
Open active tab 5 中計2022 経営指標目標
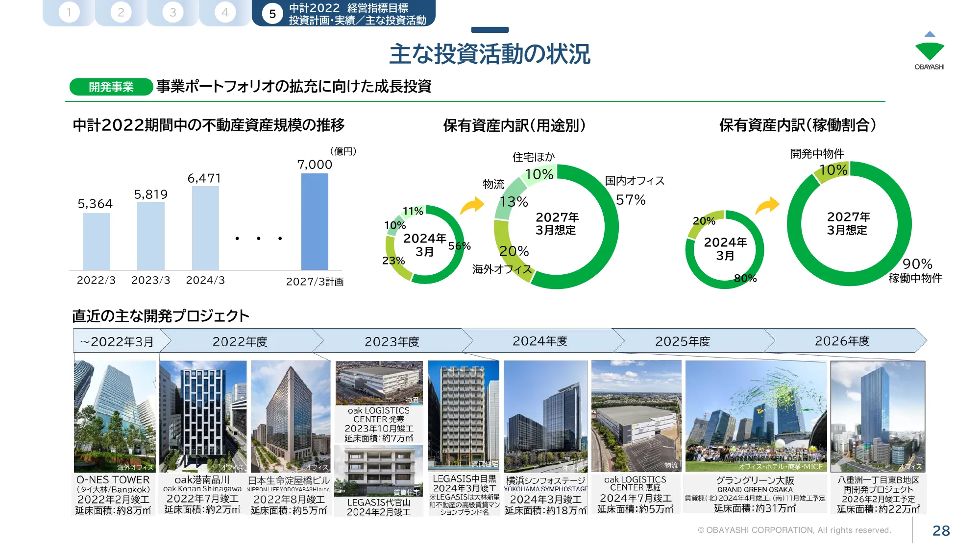coord(343,13)
